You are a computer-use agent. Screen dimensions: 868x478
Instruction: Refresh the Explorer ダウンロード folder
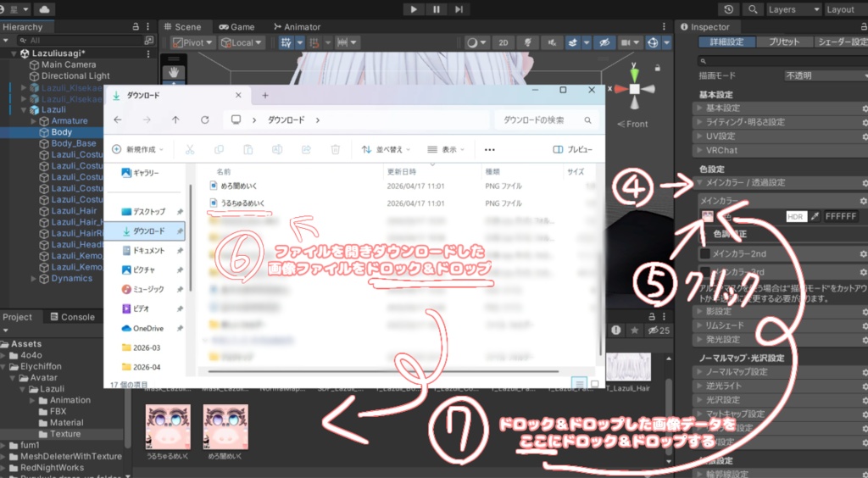[x=205, y=119]
